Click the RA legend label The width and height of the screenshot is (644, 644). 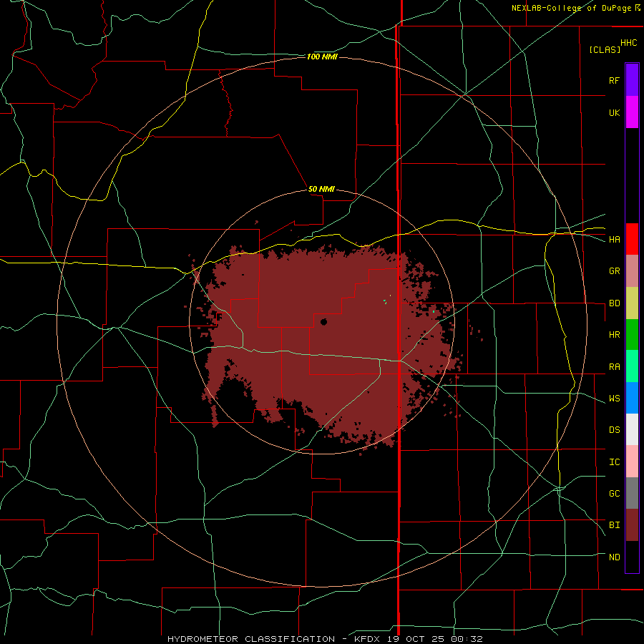614,366
